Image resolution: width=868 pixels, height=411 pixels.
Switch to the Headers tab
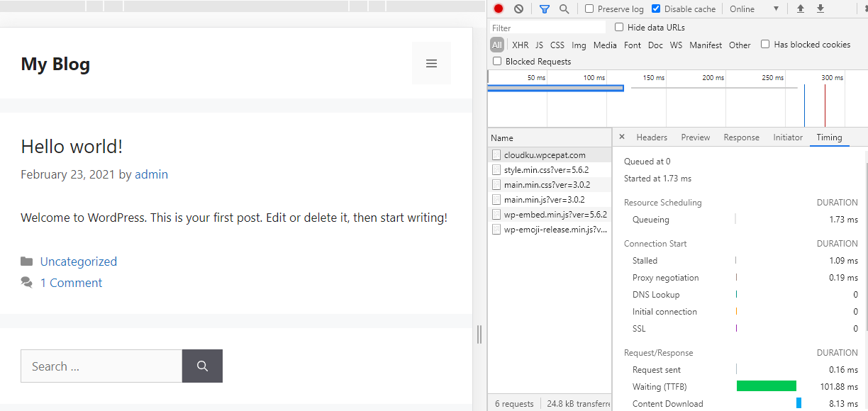click(652, 137)
